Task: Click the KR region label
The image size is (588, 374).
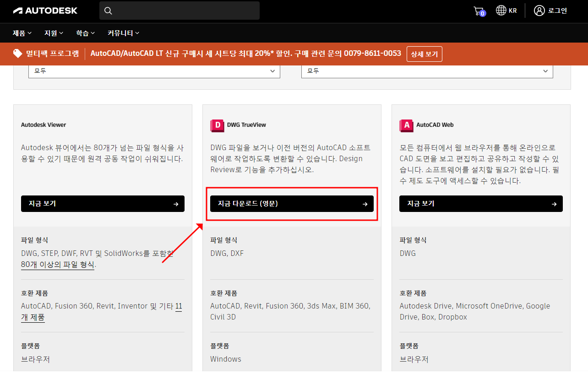Action: (x=513, y=11)
